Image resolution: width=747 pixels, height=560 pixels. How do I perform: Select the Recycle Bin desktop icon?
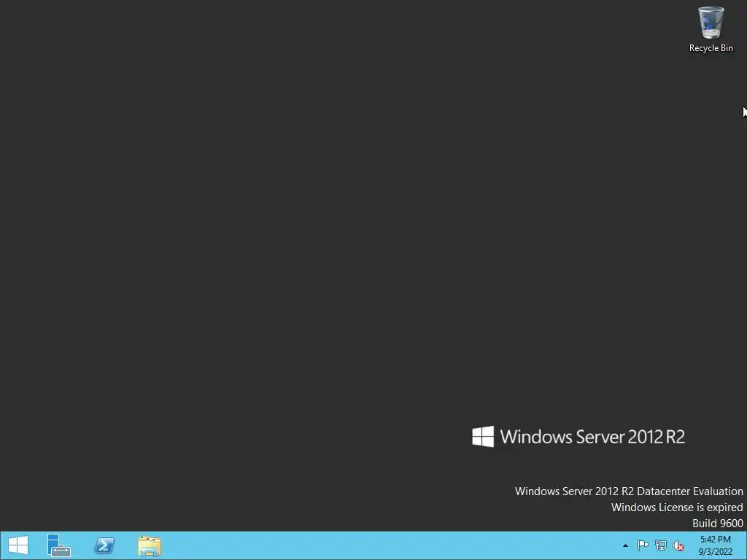[711, 29]
